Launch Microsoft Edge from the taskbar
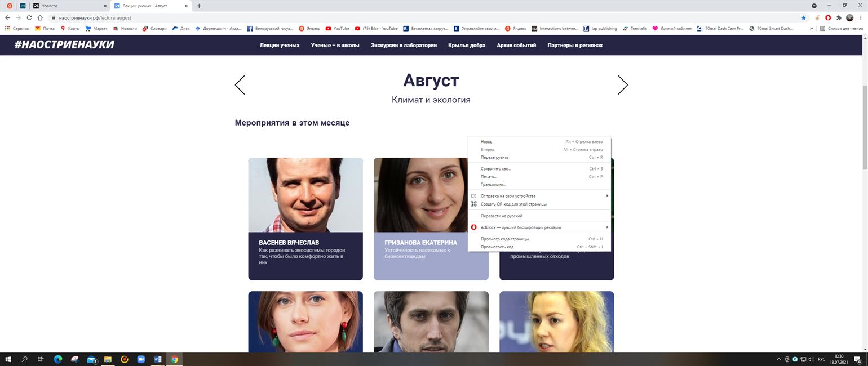 pyautogui.click(x=57, y=359)
